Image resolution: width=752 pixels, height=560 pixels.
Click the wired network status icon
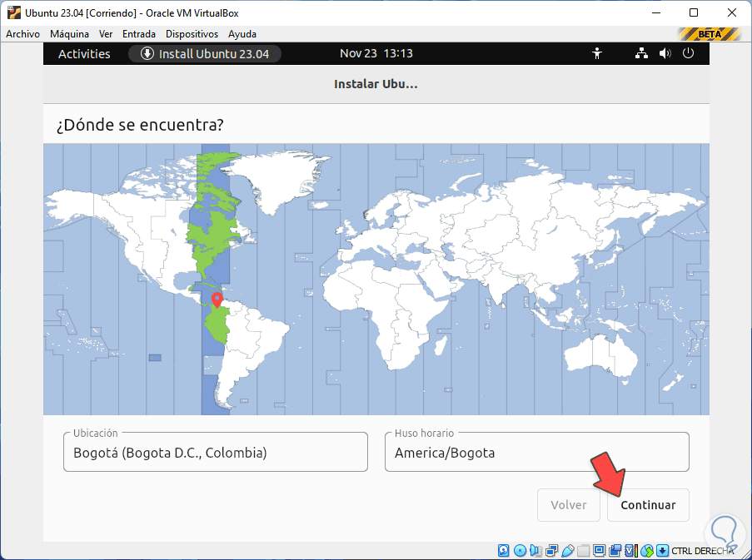pos(641,53)
